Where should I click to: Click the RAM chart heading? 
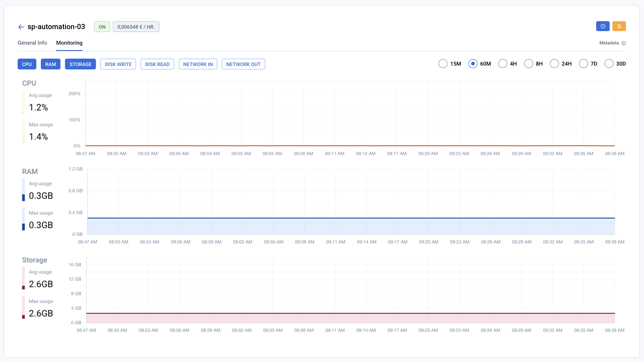coord(30,172)
